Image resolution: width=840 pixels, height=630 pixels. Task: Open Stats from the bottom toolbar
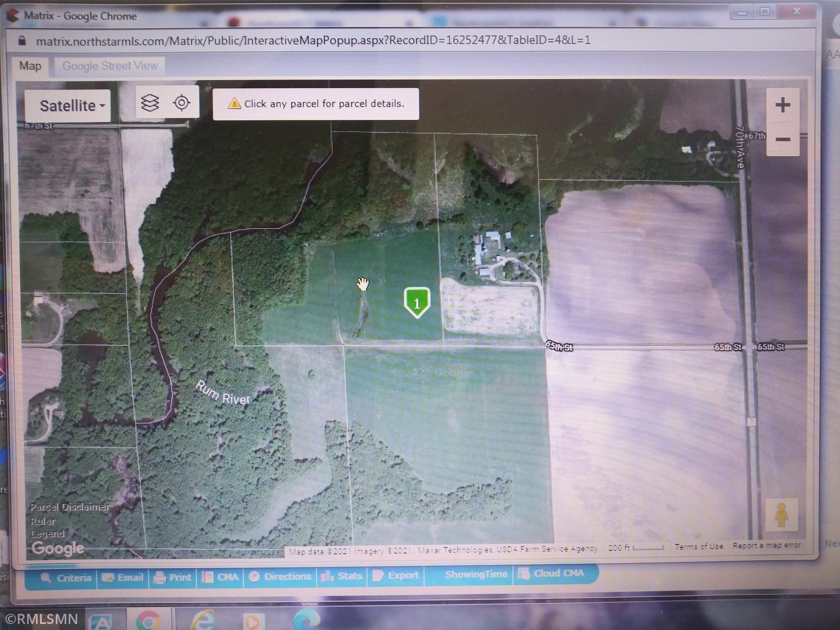[x=342, y=576]
